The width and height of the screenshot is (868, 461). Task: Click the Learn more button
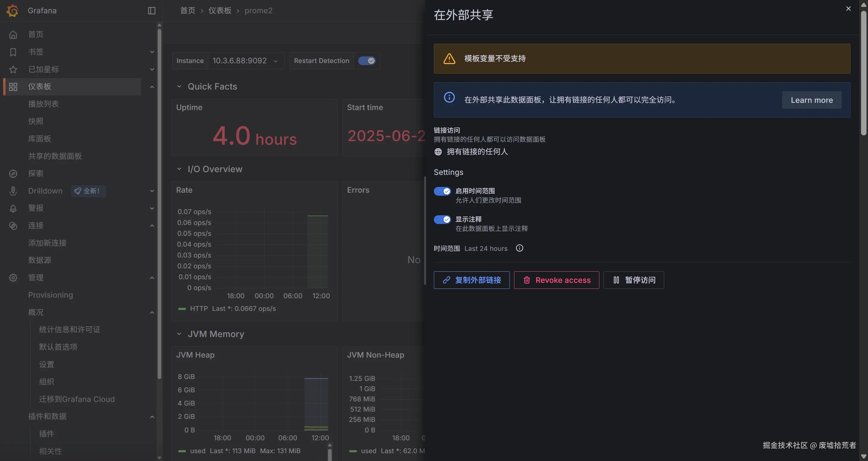tap(811, 100)
